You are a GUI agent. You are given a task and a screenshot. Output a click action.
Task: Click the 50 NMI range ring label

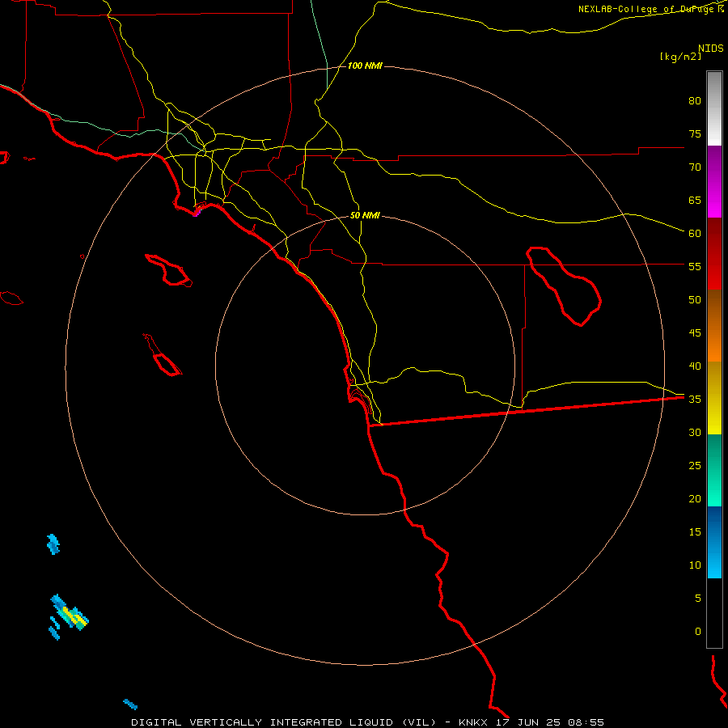click(365, 215)
